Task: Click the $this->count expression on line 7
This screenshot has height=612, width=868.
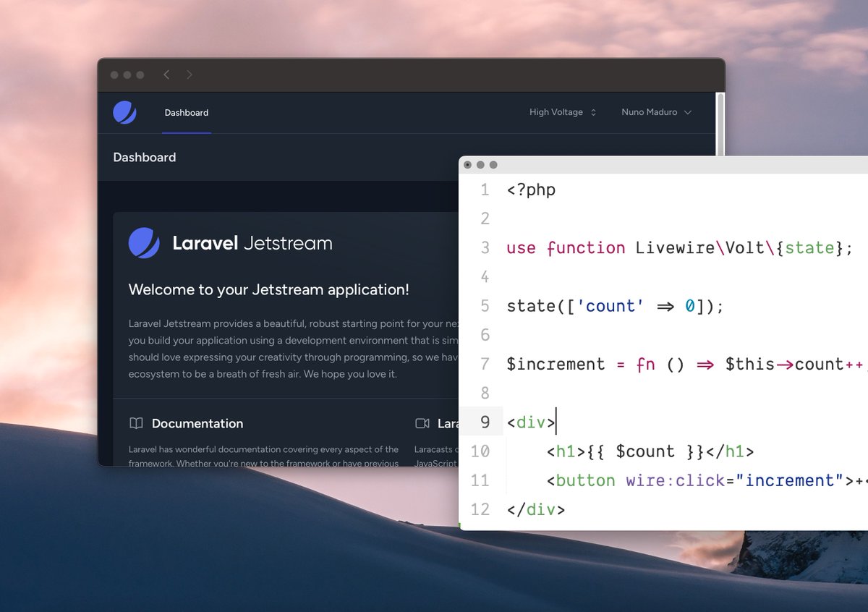Action: pos(784,364)
